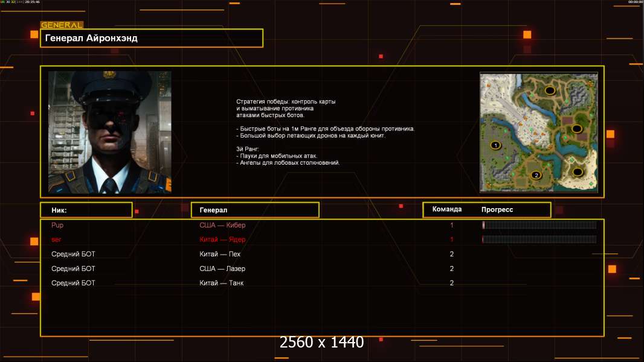The image size is (644, 362).
Task: Click the "Китай — Танк" general entry
Action: click(221, 283)
